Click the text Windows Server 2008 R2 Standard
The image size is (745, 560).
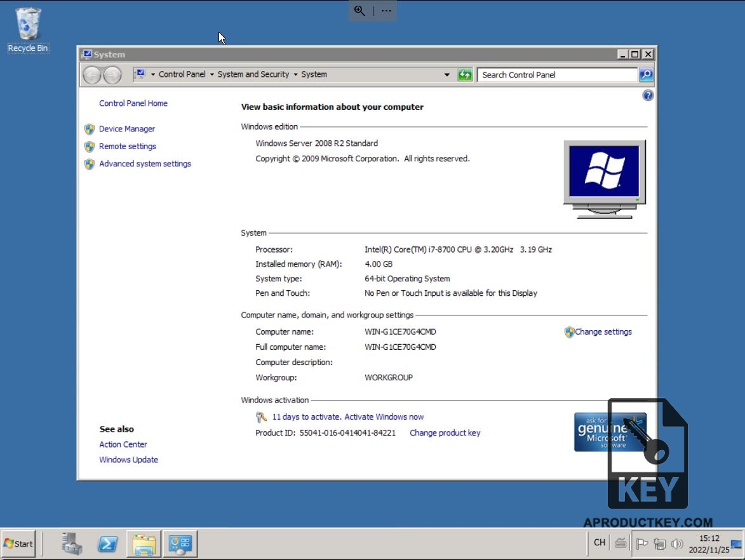pos(316,143)
